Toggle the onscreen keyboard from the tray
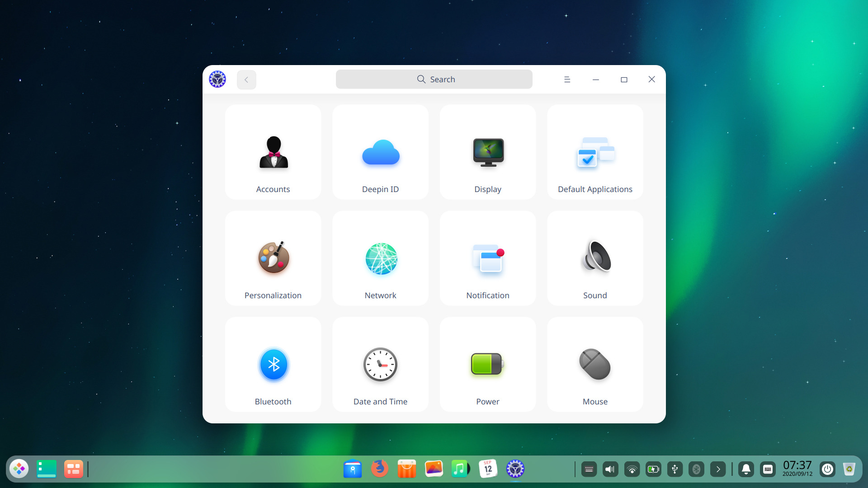868x488 pixels. pos(768,469)
